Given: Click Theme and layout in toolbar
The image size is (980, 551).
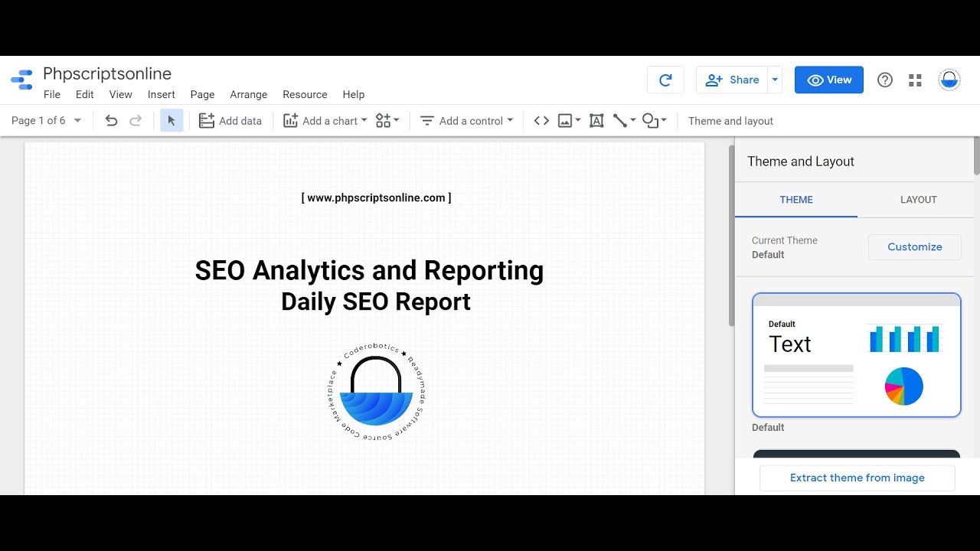Looking at the screenshot, I should (x=730, y=120).
